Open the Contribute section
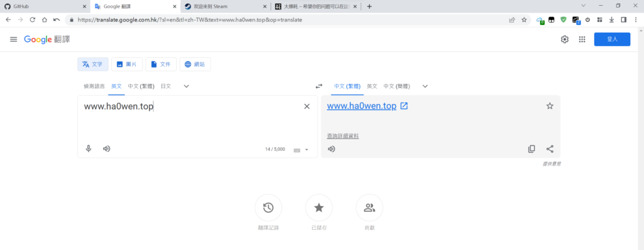The image size is (644, 250). (370, 208)
